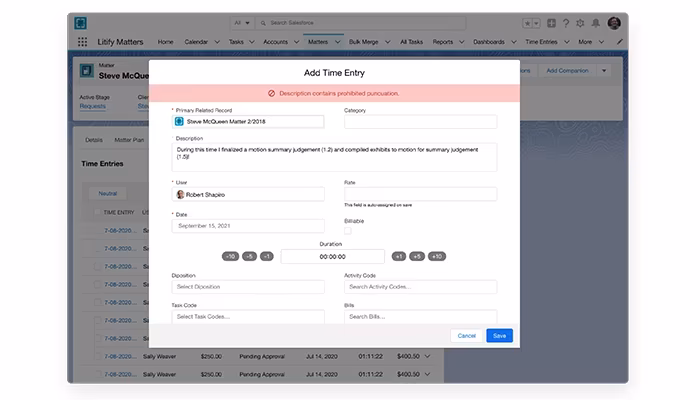Click the Category input field
The width and height of the screenshot is (700, 400).
point(420,121)
